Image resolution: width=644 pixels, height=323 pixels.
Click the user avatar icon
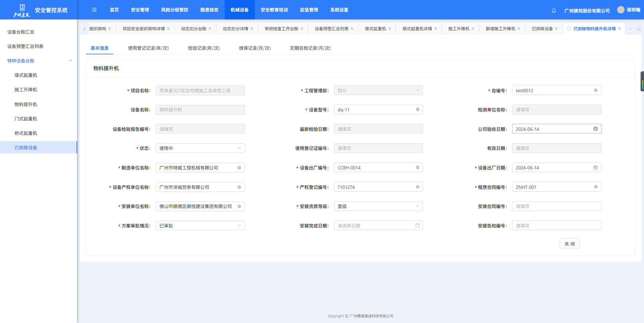(621, 10)
